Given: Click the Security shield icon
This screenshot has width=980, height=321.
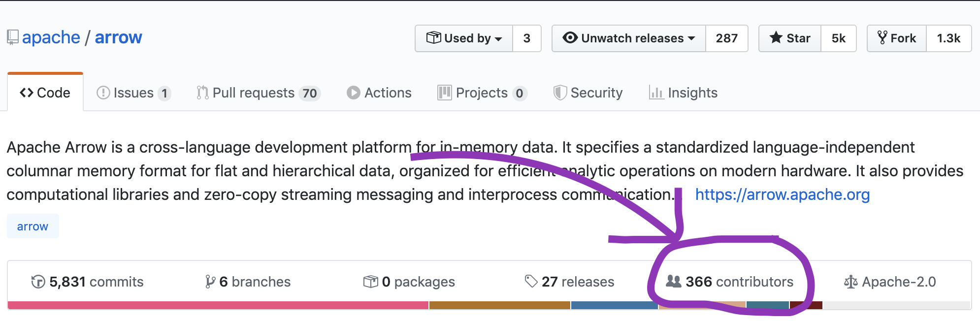Looking at the screenshot, I should click(x=560, y=93).
